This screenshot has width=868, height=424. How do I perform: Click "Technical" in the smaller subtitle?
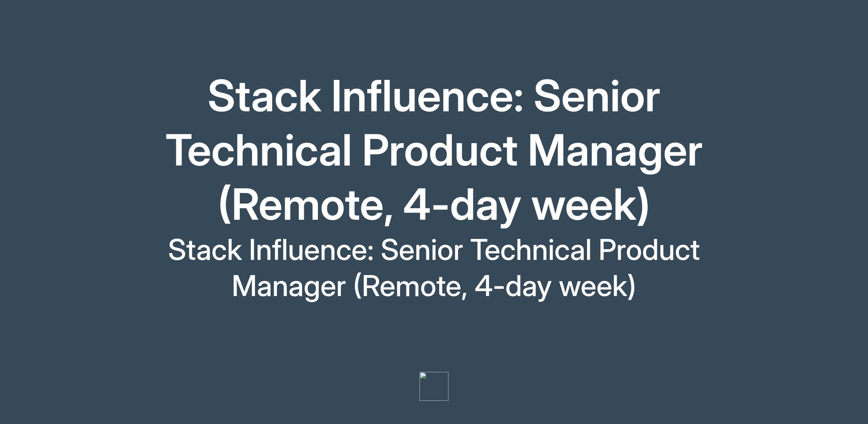[531, 250]
